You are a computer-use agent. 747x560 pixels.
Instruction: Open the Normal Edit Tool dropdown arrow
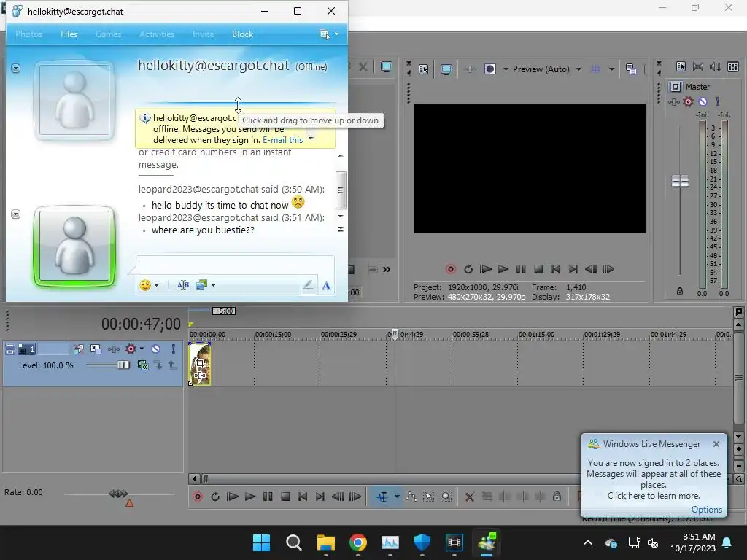(x=396, y=497)
